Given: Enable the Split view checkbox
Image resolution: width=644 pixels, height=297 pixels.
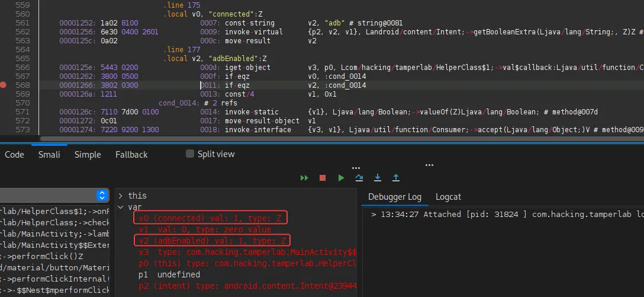Looking at the screenshot, I should [x=190, y=154].
